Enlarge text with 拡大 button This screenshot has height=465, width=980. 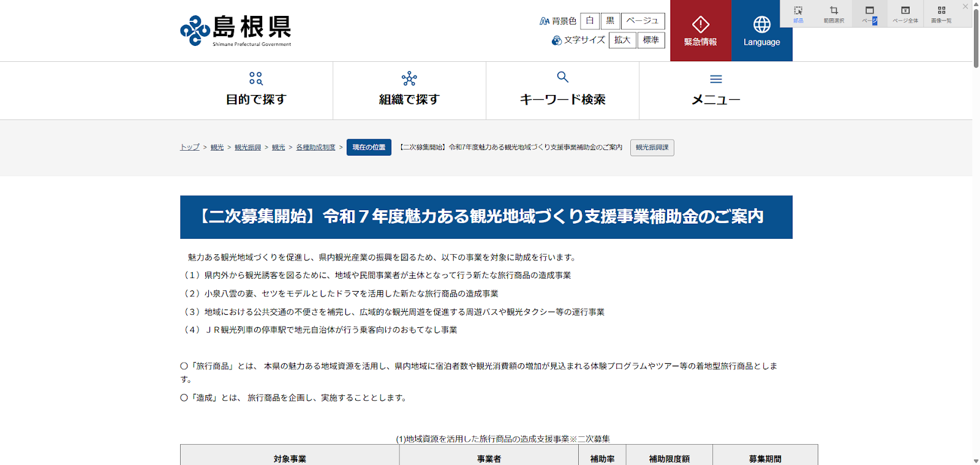(622, 40)
